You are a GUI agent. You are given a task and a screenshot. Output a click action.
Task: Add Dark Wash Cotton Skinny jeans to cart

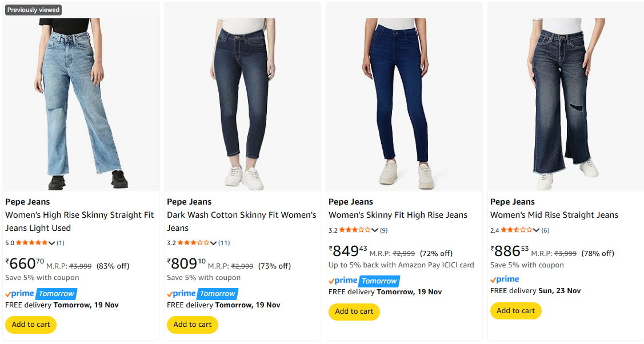point(193,325)
